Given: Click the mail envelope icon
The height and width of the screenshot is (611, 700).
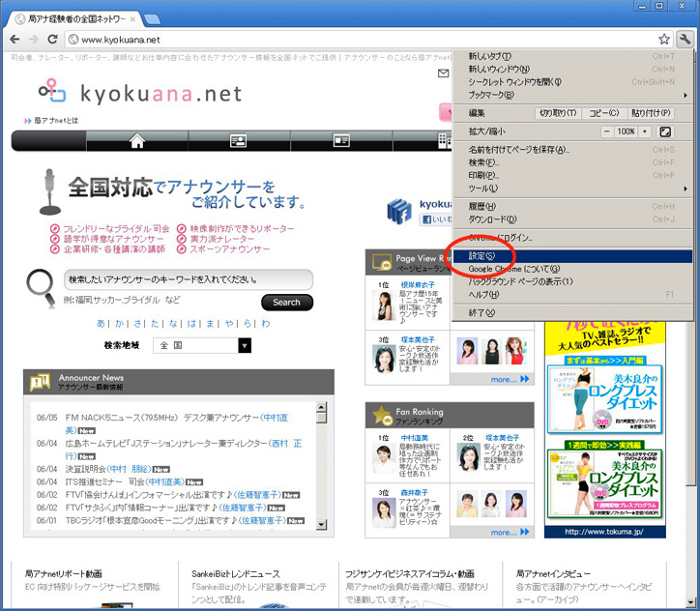Looking at the screenshot, I should [444, 73].
